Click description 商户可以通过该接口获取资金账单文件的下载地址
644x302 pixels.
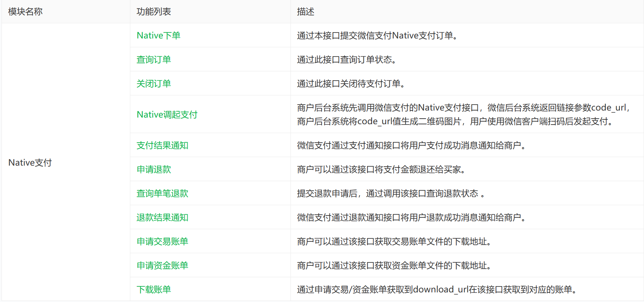click(394, 265)
